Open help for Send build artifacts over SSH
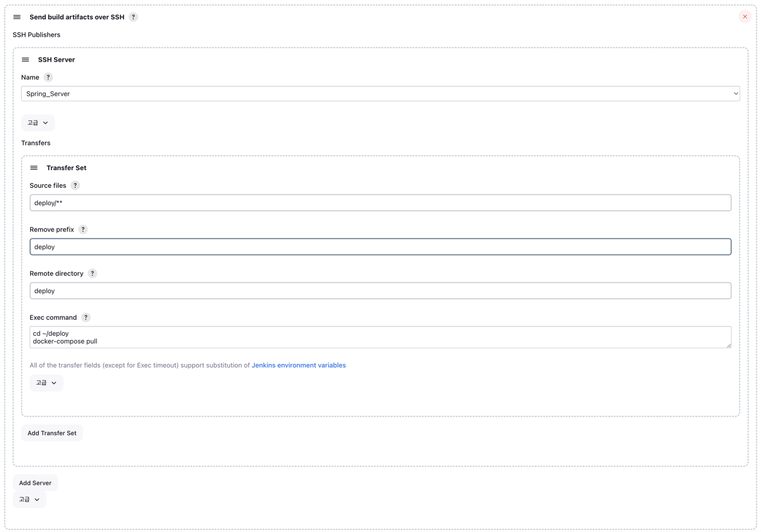 133,17
